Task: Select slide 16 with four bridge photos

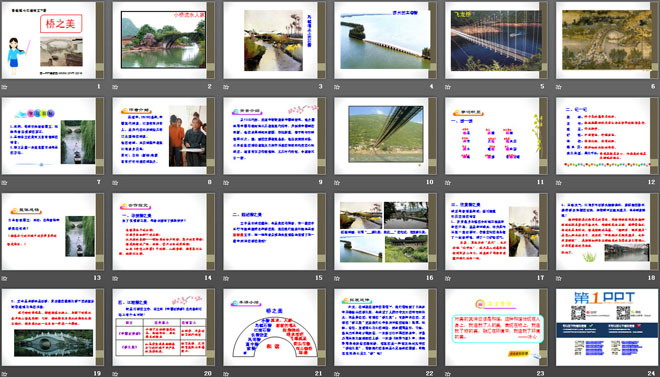Action: (x=385, y=231)
